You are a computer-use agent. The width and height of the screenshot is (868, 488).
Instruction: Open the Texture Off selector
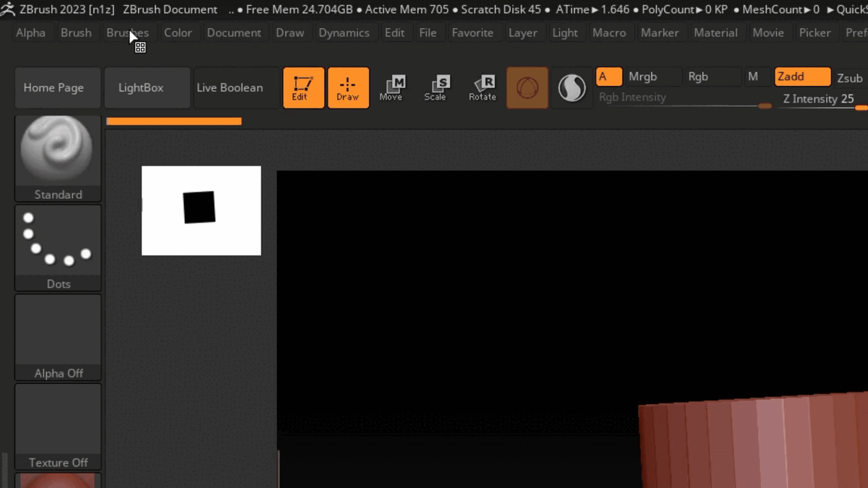58,427
